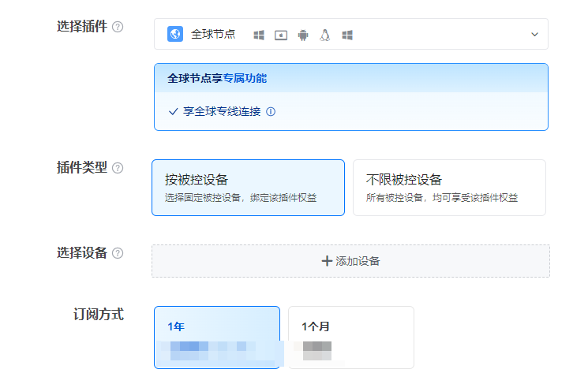588x373 pixels.
Task: Open the help icon beside 选择设备
Action: (118, 253)
